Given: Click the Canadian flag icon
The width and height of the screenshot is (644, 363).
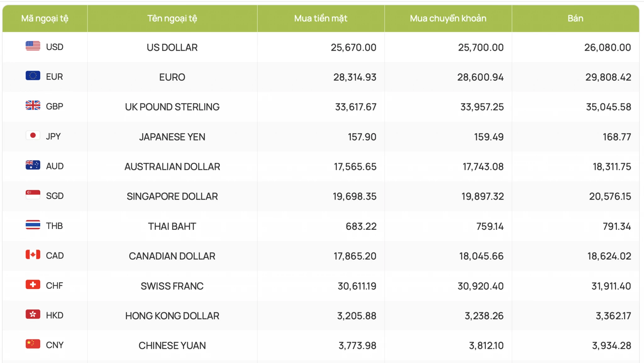Looking at the screenshot, I should pyautogui.click(x=33, y=254).
